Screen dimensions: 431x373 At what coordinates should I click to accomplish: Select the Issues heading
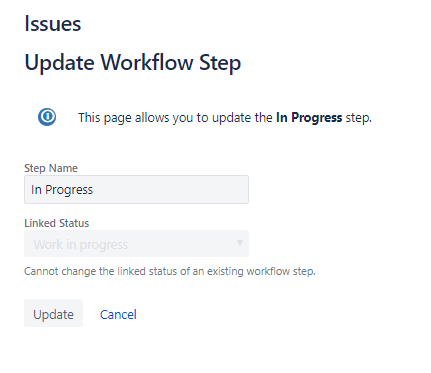tap(53, 24)
